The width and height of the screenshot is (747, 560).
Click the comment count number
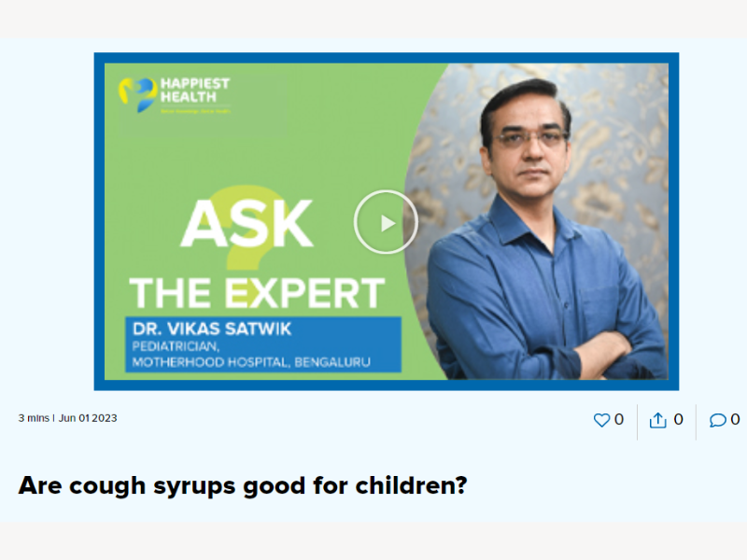pyautogui.click(x=735, y=419)
